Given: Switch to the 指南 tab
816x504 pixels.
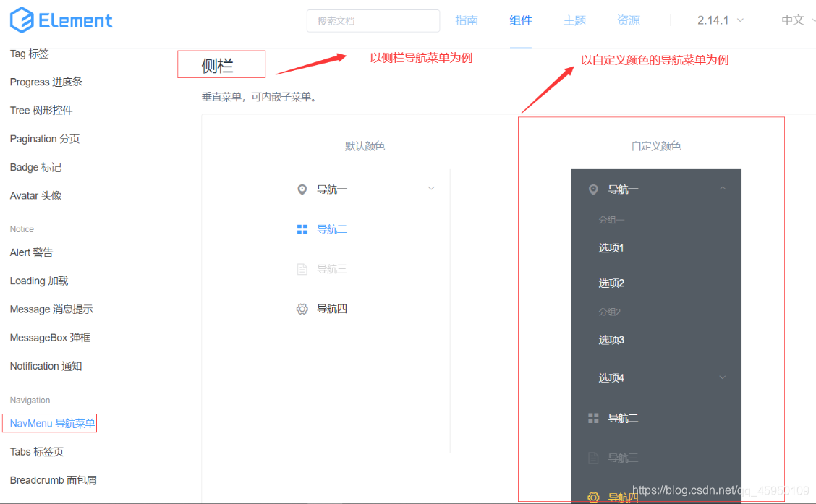Looking at the screenshot, I should pyautogui.click(x=467, y=20).
